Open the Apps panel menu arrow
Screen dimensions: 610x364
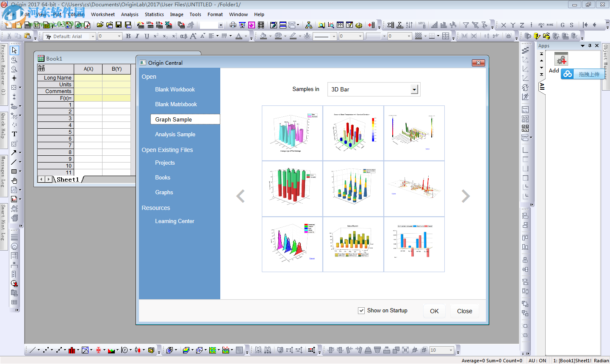[582, 46]
